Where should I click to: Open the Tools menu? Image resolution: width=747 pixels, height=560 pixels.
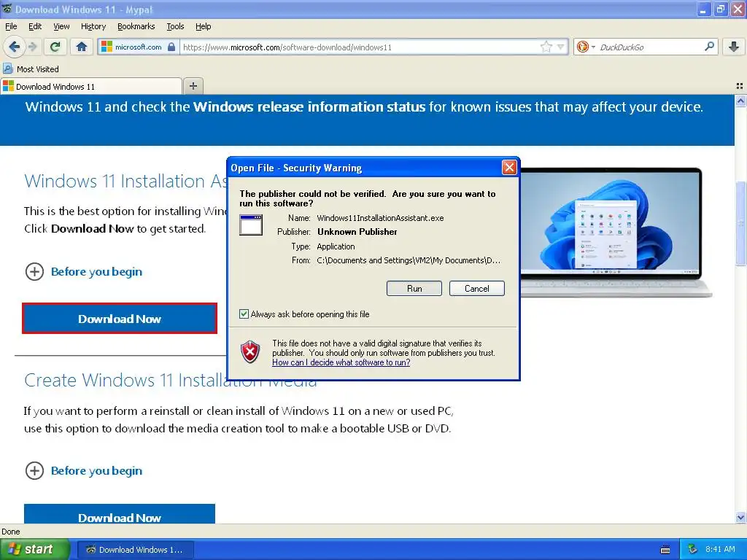(175, 26)
